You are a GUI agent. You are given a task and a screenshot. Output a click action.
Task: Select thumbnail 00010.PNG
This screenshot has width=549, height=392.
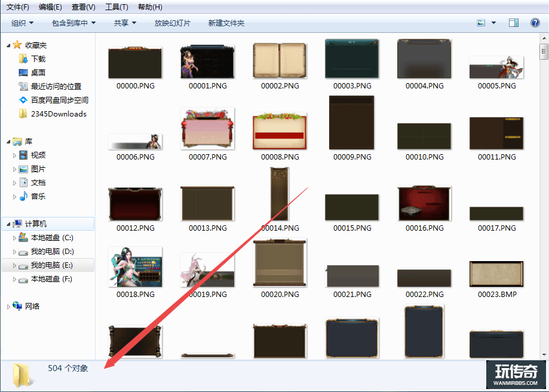tap(424, 136)
